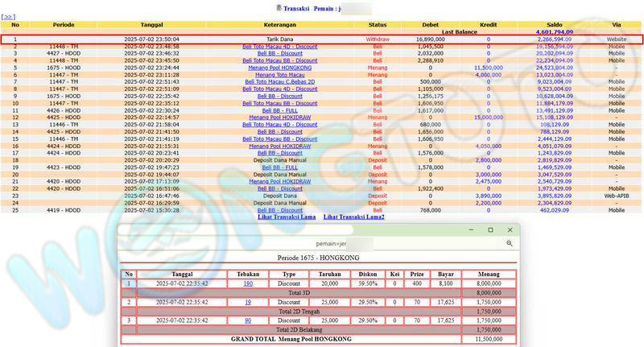Click the Keterangan column header
The image size is (644, 347).
click(x=279, y=24)
